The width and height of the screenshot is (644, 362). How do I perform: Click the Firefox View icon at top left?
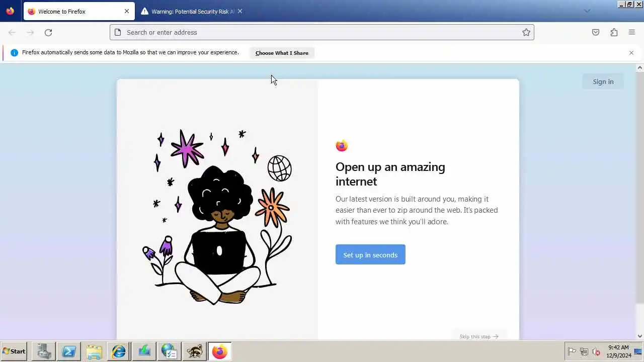pos(10,11)
